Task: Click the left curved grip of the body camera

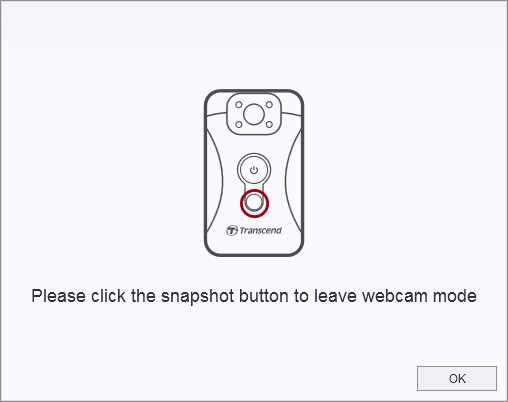Action: coord(215,180)
